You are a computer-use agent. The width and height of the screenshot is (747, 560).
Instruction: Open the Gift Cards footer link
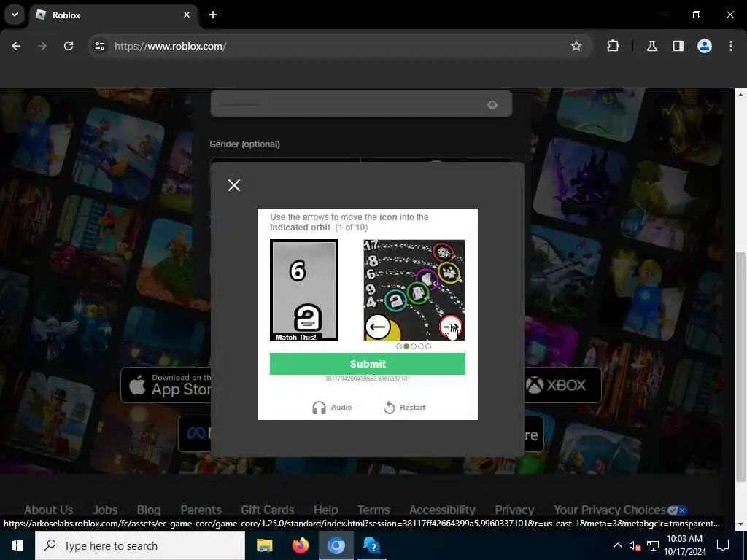267,510
